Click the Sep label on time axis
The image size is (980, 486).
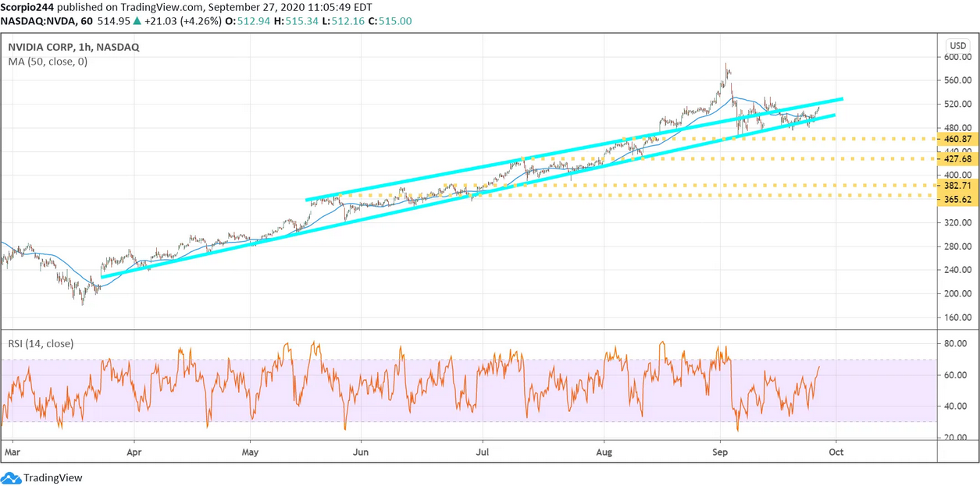[x=721, y=452]
